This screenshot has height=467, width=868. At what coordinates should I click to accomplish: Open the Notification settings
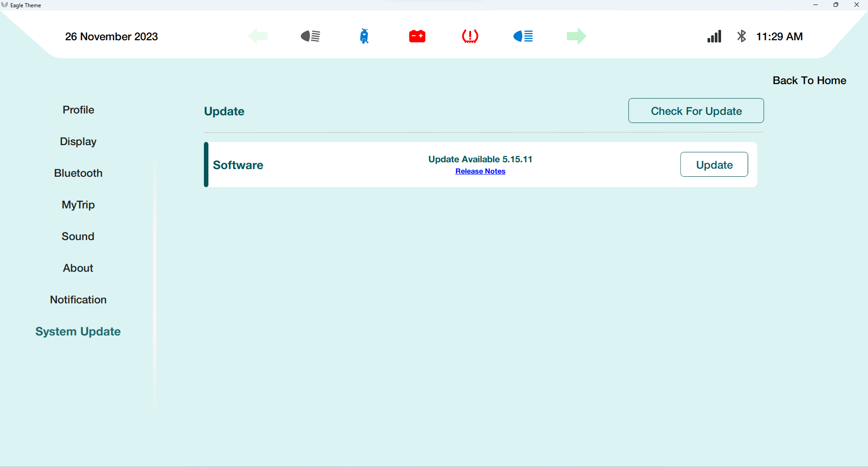(x=78, y=300)
